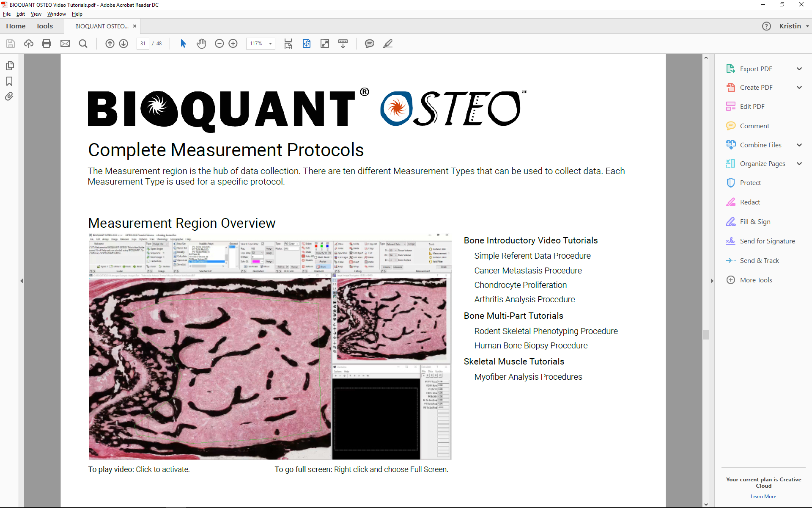Image resolution: width=812 pixels, height=508 pixels.
Task: Open the attachments paperclip panel
Action: pyautogui.click(x=9, y=97)
